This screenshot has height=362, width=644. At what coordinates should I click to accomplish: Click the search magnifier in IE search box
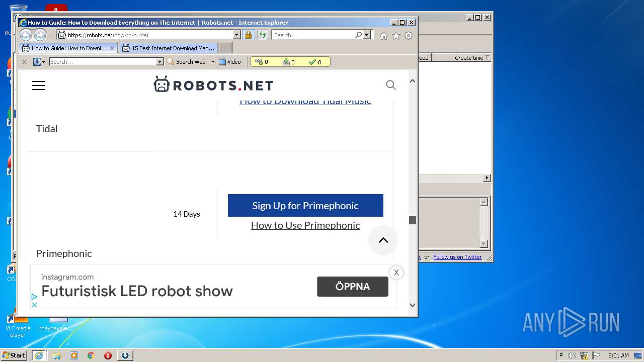pyautogui.click(x=358, y=35)
